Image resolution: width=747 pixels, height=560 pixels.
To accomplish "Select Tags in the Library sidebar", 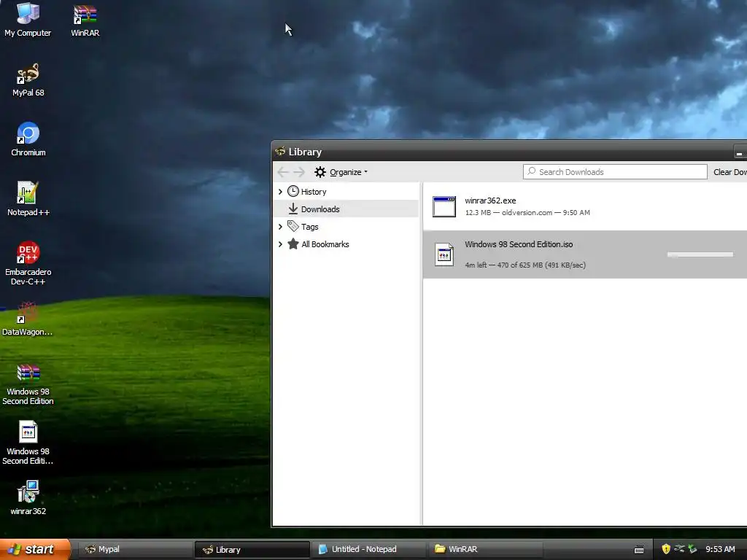I will (x=309, y=227).
